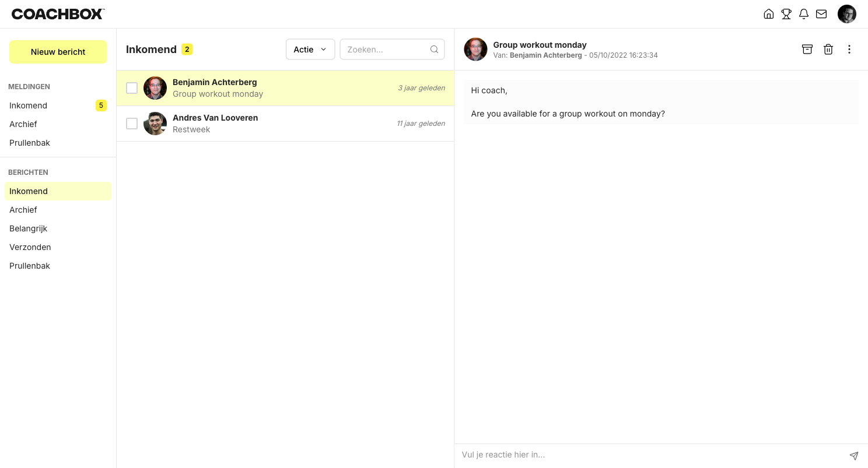868x468 pixels.
Task: Click the yellow unread count badge 5
Action: (101, 105)
